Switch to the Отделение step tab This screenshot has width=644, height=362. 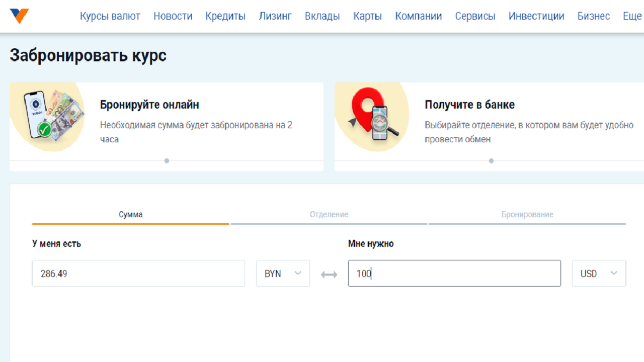click(x=329, y=215)
